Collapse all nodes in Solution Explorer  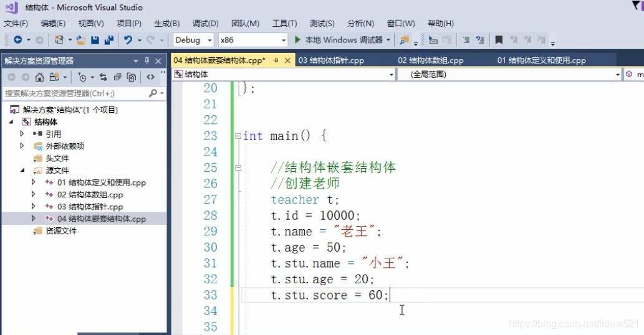click(117, 77)
